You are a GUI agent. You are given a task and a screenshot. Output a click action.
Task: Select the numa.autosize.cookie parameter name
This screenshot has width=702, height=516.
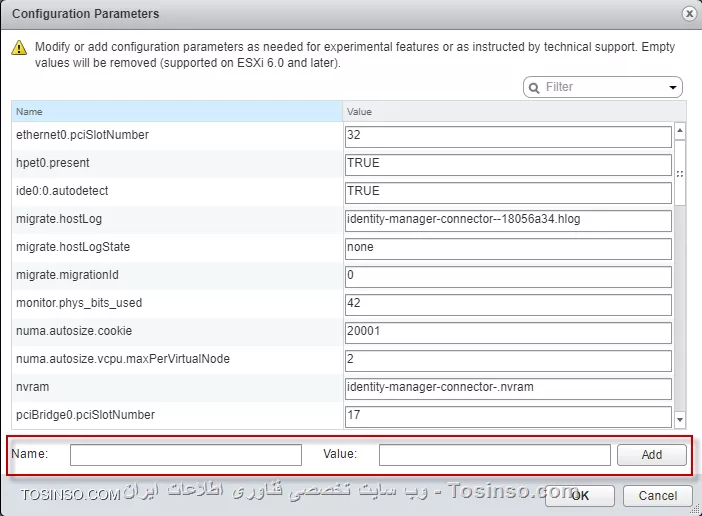coord(74,331)
